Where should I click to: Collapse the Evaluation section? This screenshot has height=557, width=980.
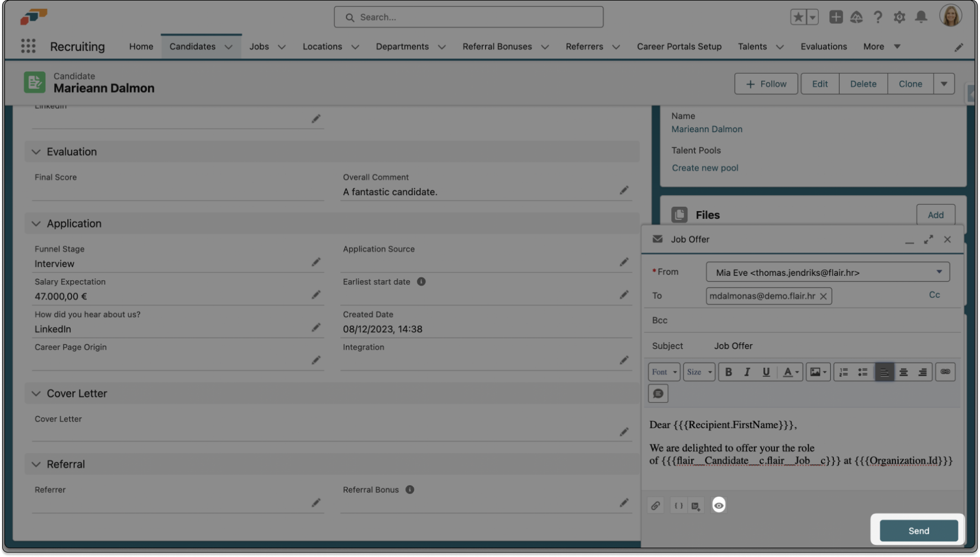pyautogui.click(x=36, y=151)
